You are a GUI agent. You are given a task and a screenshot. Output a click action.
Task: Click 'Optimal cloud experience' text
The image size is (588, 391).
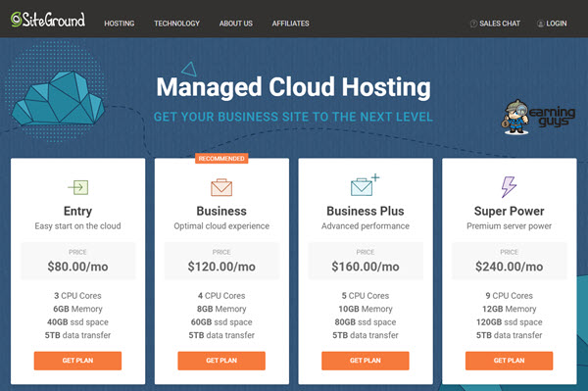point(221,226)
